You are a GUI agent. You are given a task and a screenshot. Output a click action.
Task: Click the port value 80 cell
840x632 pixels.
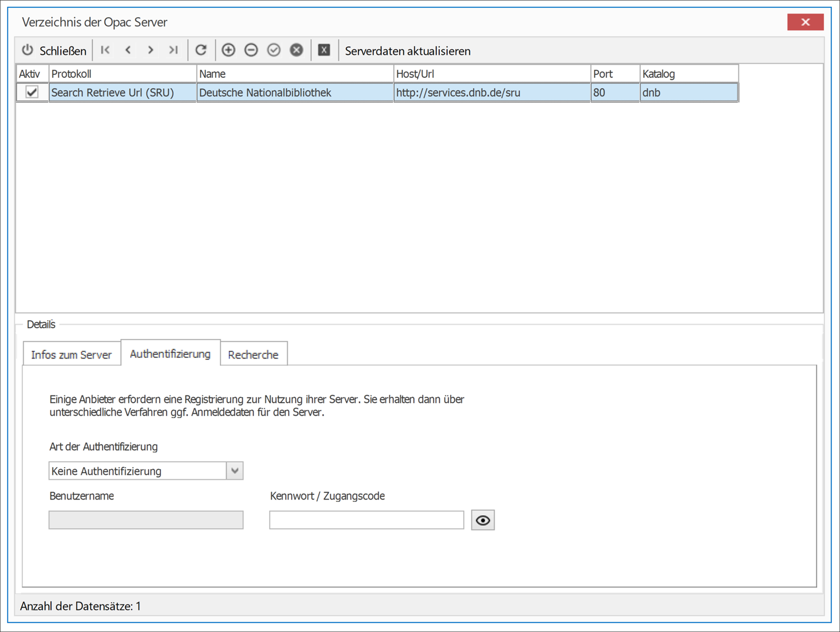[x=615, y=93]
